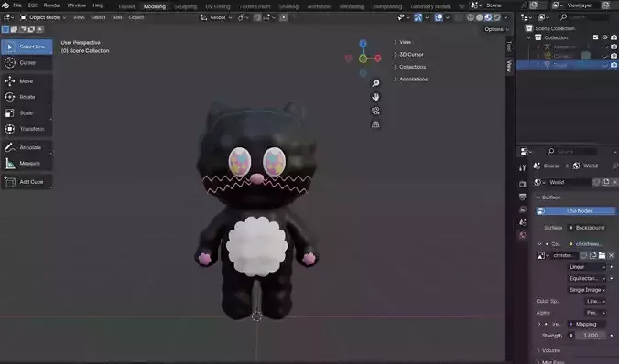This screenshot has height=364, width=619.
Task: Click the Background surface shader button
Action: pos(587,228)
